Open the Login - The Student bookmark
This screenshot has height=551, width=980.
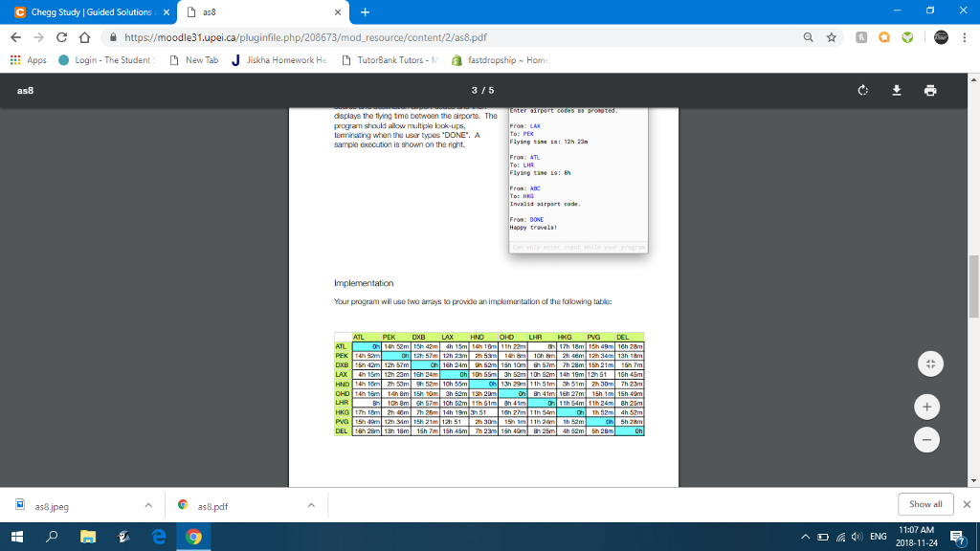coord(107,60)
